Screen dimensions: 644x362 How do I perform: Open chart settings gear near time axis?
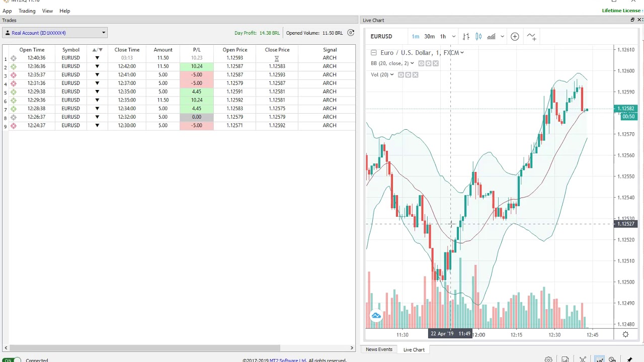pyautogui.click(x=625, y=334)
